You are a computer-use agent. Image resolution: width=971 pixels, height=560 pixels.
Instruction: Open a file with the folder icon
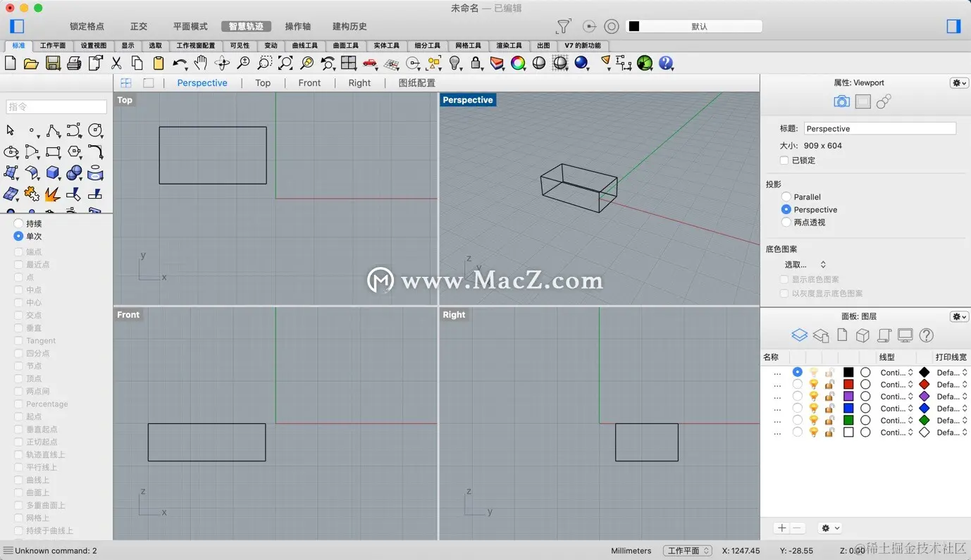[x=31, y=63]
